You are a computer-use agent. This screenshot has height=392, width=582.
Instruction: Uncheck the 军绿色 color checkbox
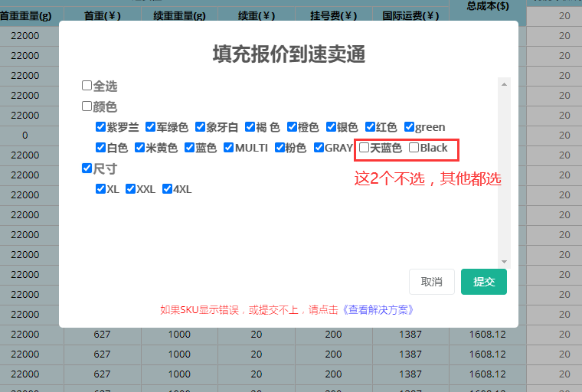point(150,127)
